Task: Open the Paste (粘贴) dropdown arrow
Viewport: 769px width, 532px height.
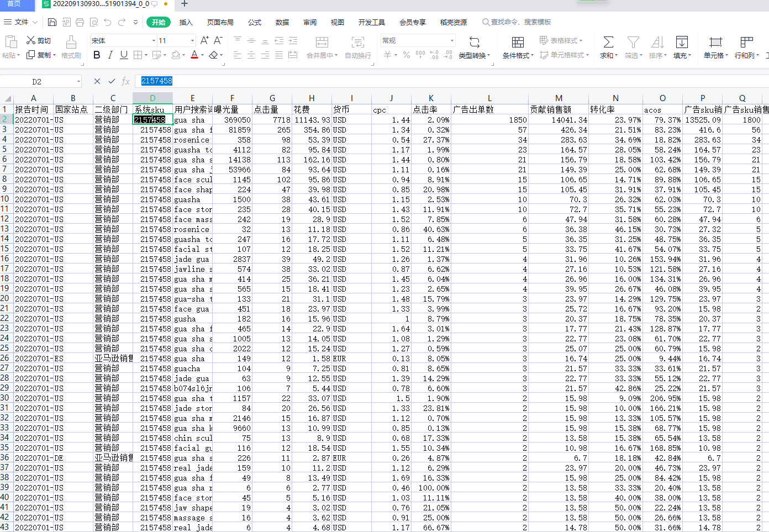Action: [x=18, y=55]
